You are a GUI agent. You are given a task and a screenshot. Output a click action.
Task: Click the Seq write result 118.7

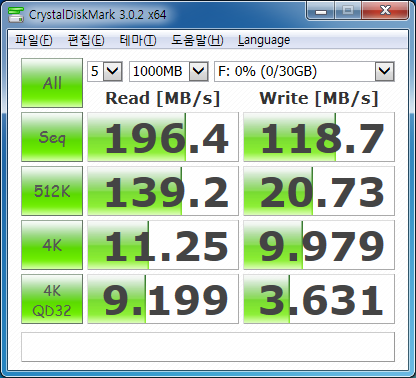click(x=319, y=137)
